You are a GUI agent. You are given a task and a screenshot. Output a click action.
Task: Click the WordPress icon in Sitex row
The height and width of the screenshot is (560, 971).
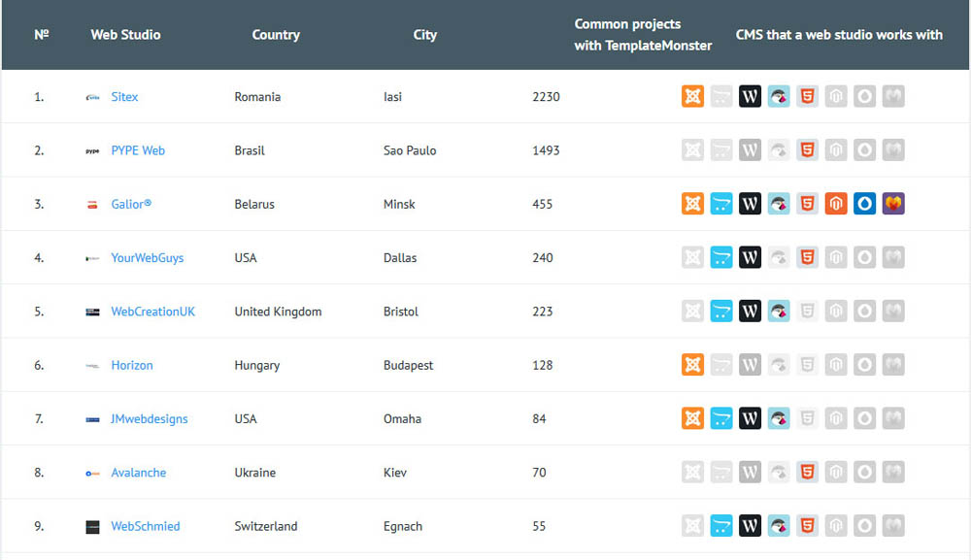750,96
